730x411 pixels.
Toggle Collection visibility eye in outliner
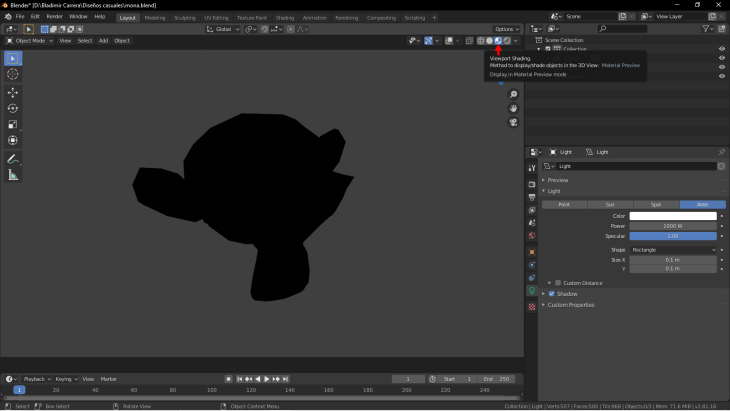(x=722, y=49)
